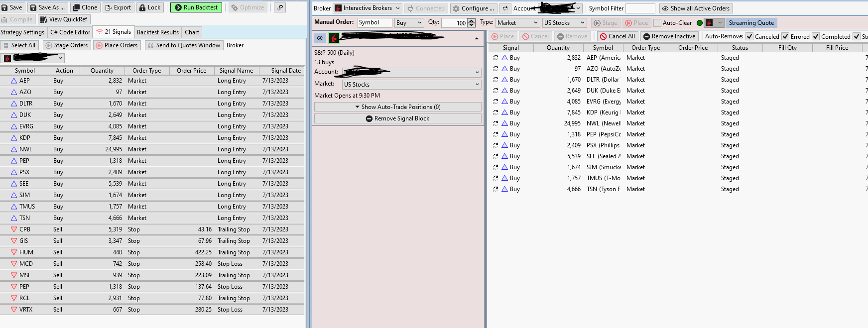Click Send to Quotes Window

point(183,45)
